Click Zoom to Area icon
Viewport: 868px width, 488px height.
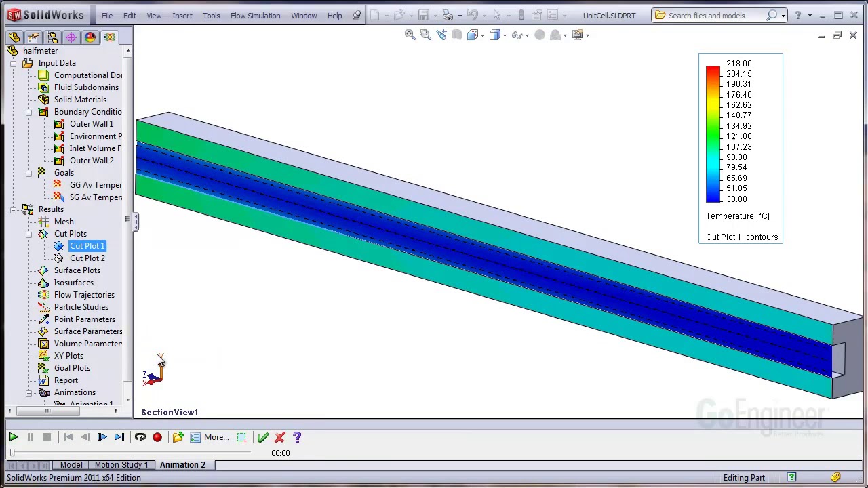tap(425, 35)
